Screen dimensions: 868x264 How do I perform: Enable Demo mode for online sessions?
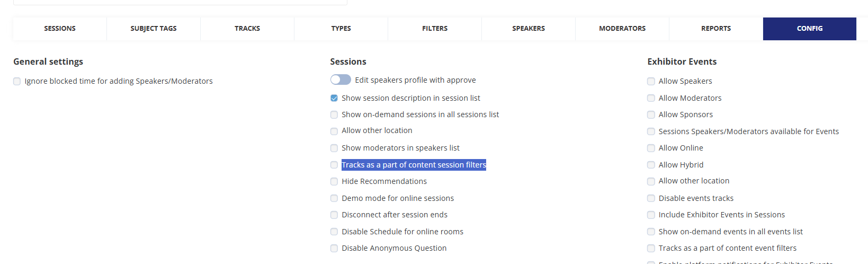(334, 198)
